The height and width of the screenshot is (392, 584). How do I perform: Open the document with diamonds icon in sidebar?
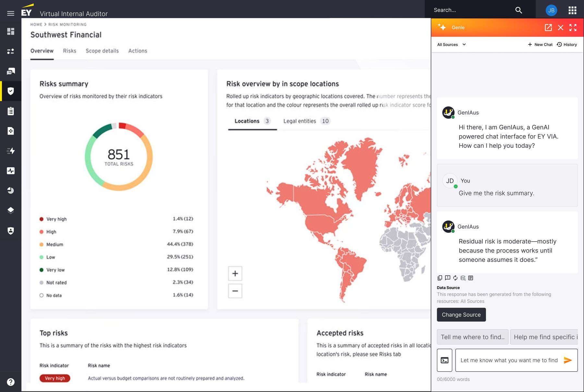tap(11, 131)
